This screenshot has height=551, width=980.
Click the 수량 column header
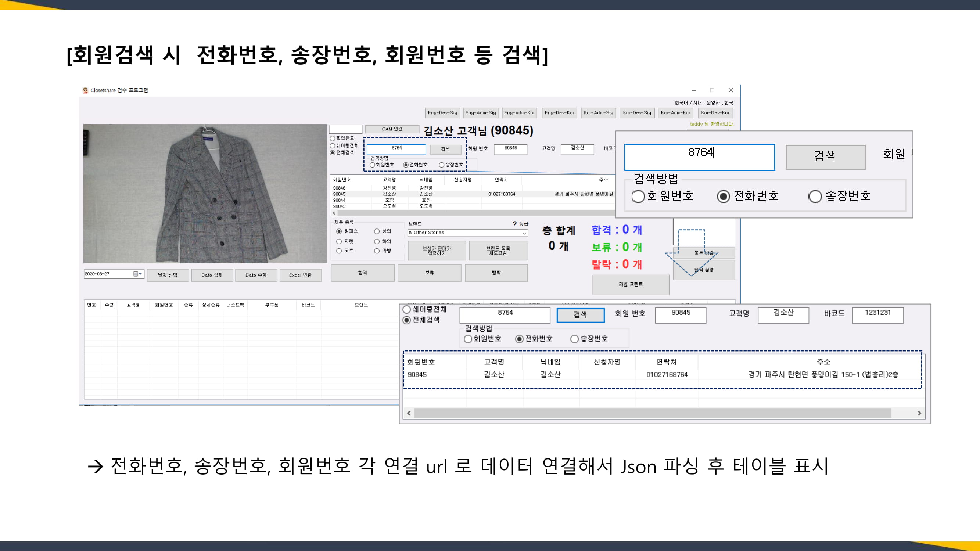tap(109, 305)
